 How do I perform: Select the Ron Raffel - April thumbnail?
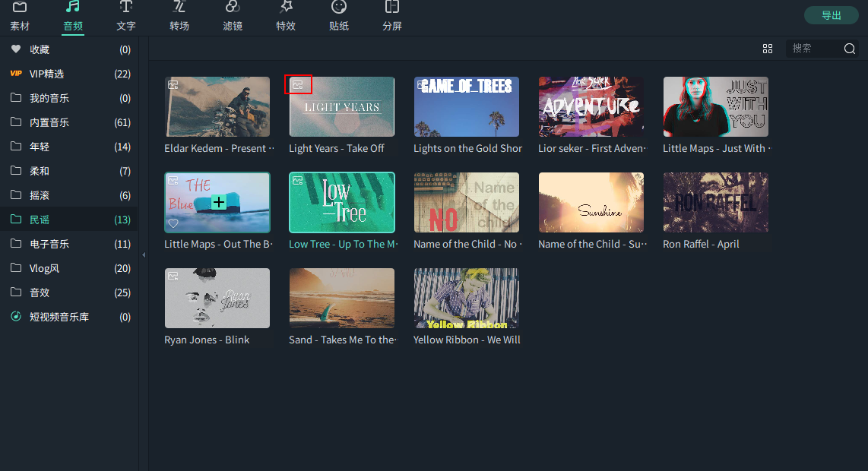click(716, 203)
